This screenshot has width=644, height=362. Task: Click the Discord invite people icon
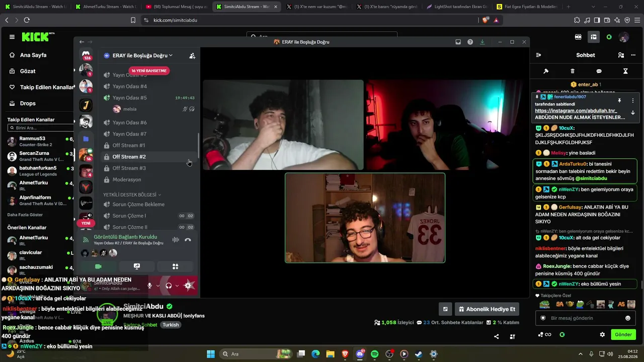pos(192,56)
